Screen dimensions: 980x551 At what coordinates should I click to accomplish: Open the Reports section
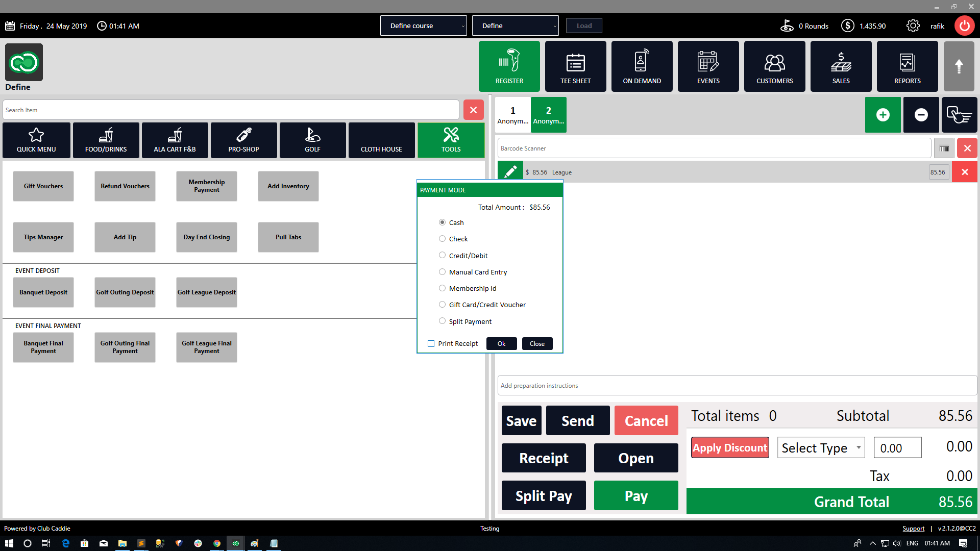point(907,66)
